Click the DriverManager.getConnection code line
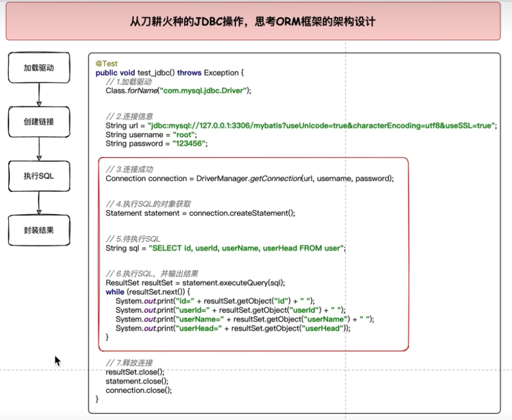 (x=249, y=178)
